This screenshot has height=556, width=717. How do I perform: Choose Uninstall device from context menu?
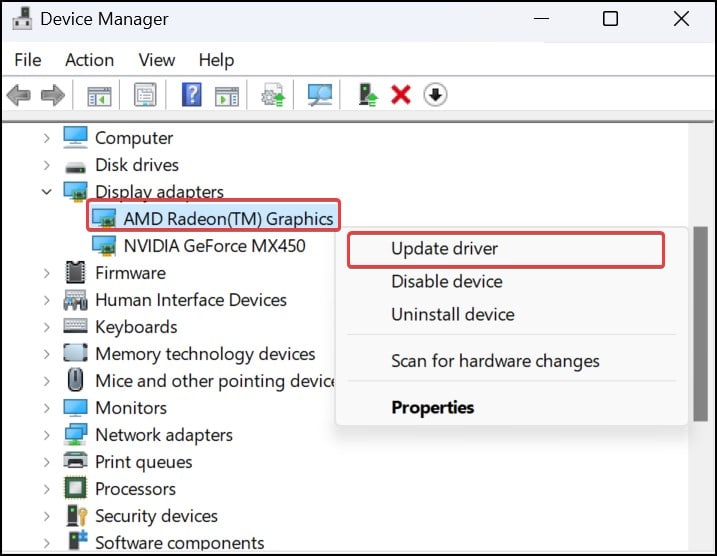point(511,315)
